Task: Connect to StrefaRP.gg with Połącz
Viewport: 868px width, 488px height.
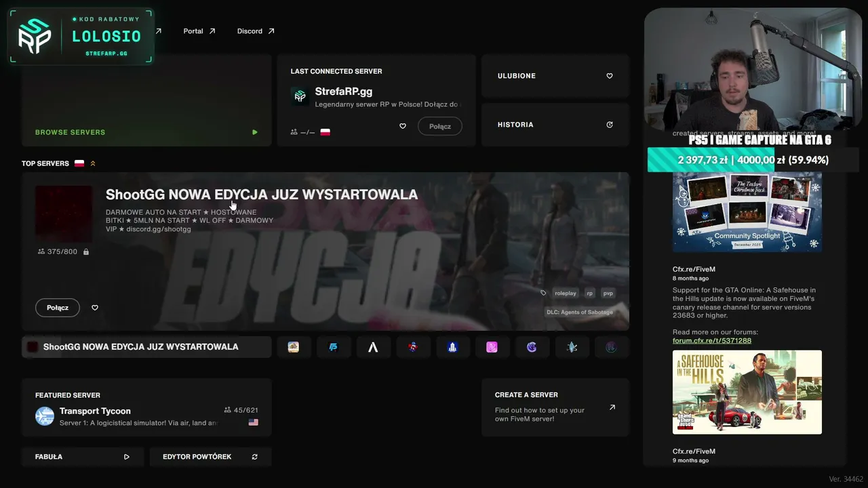Action: tap(440, 126)
